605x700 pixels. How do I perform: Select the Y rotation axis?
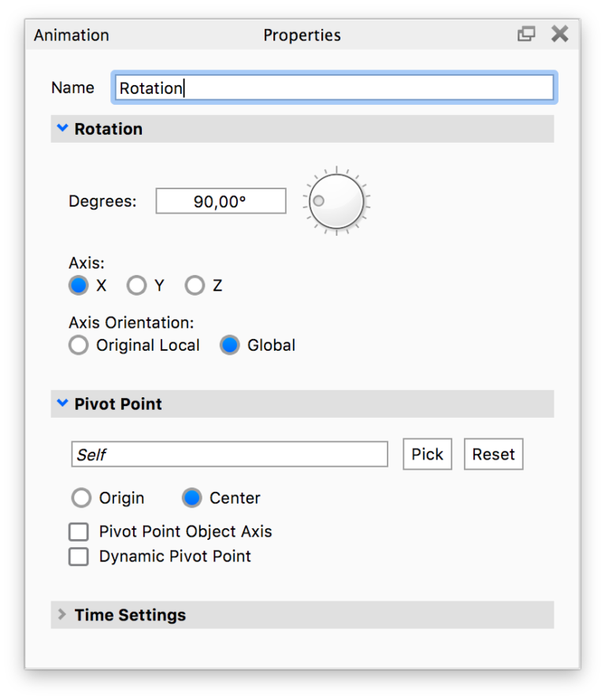pos(135,285)
